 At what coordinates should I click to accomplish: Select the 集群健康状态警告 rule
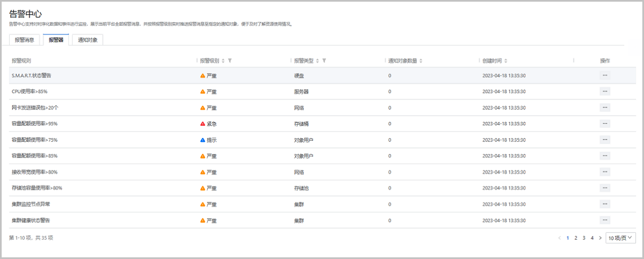pos(32,220)
